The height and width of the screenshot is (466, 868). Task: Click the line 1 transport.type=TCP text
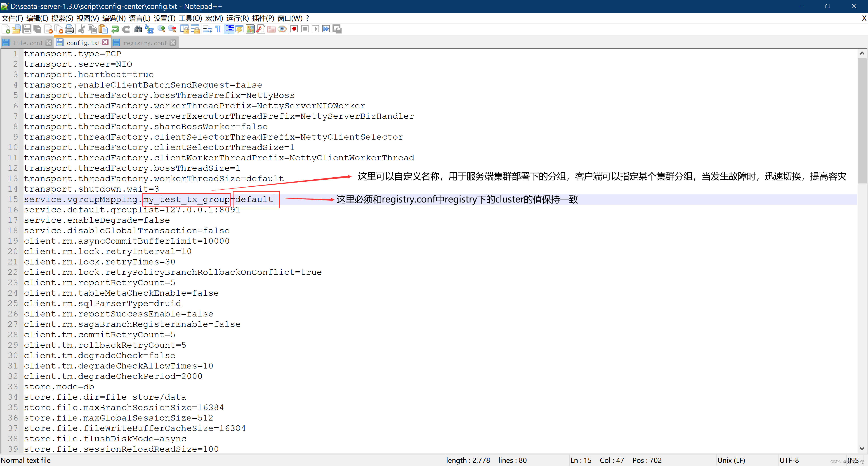(72, 54)
